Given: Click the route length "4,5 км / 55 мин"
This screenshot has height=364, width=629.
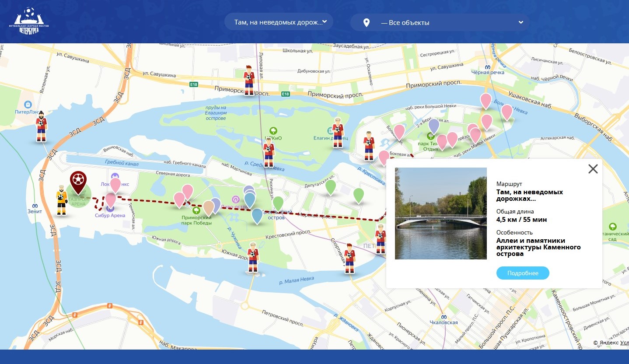Looking at the screenshot, I should [x=521, y=219].
